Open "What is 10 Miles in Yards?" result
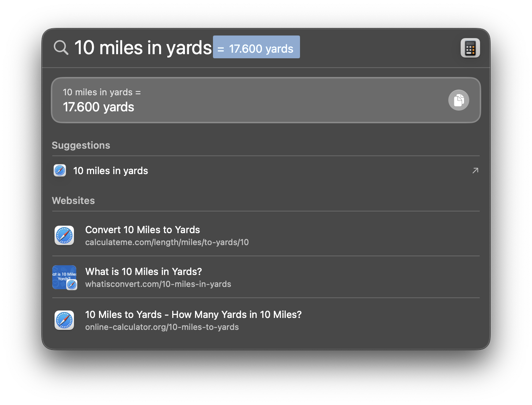Viewport: 532px width, 405px height. tap(266, 277)
